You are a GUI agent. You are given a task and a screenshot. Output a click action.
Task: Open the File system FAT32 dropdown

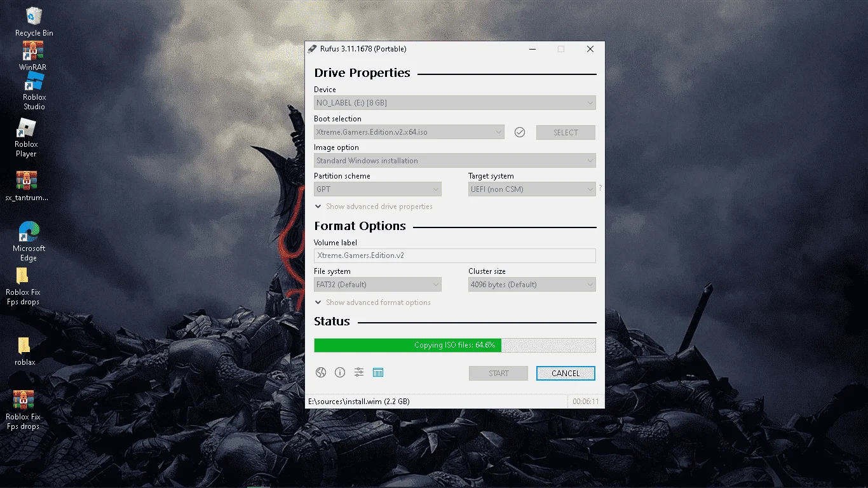[x=377, y=284]
